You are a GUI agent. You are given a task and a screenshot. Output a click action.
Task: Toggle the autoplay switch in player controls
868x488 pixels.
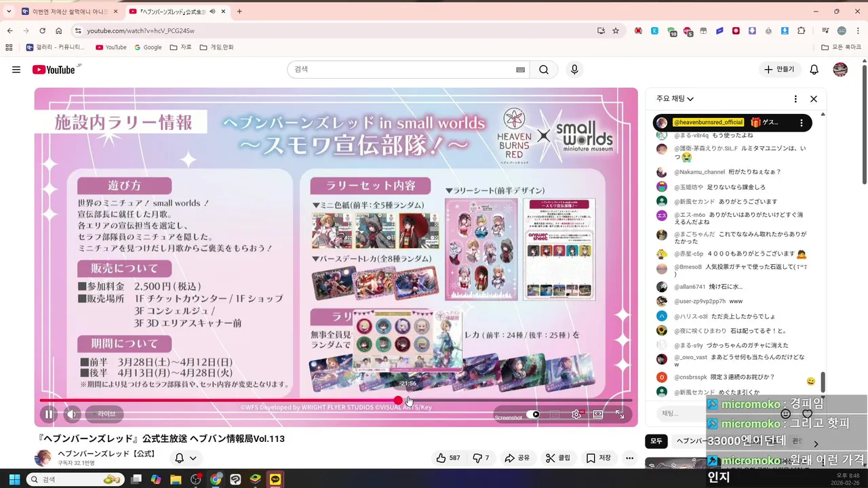pos(534,414)
